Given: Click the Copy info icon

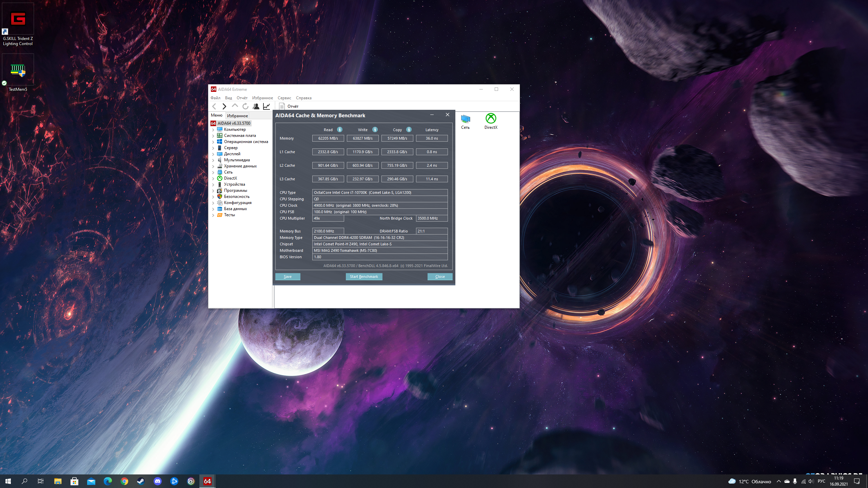Looking at the screenshot, I should (x=409, y=129).
